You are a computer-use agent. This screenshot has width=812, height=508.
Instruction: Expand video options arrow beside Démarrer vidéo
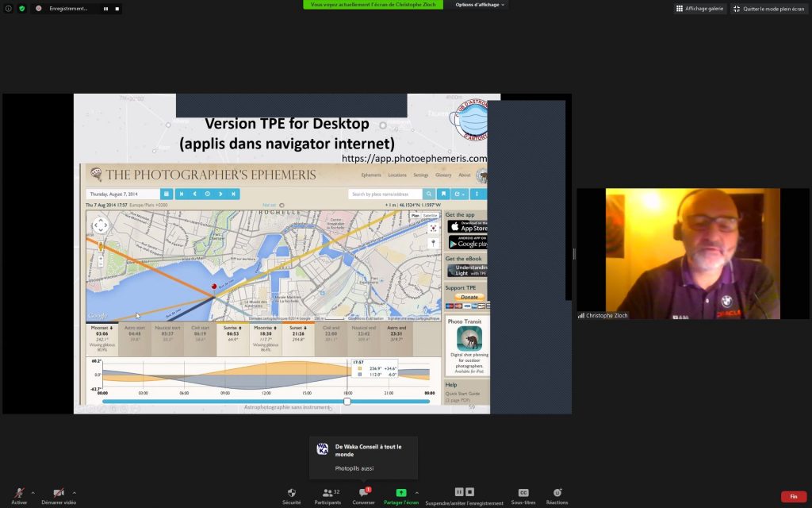(75, 492)
